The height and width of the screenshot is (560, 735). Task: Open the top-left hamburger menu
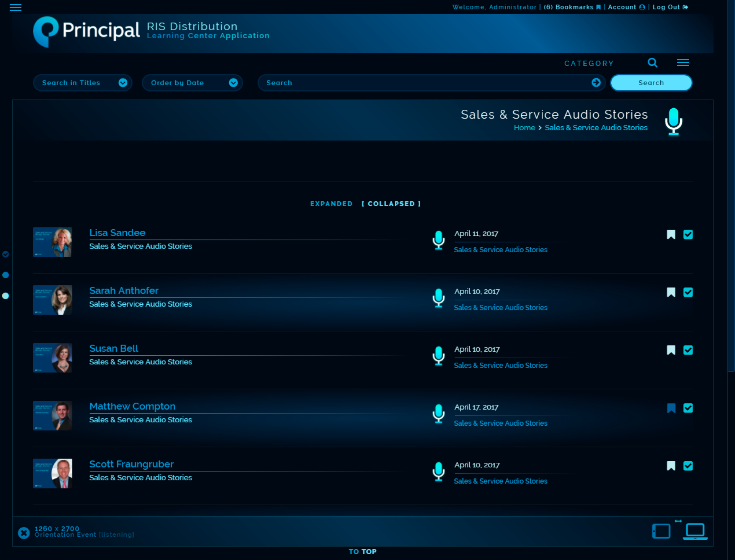[15, 7]
